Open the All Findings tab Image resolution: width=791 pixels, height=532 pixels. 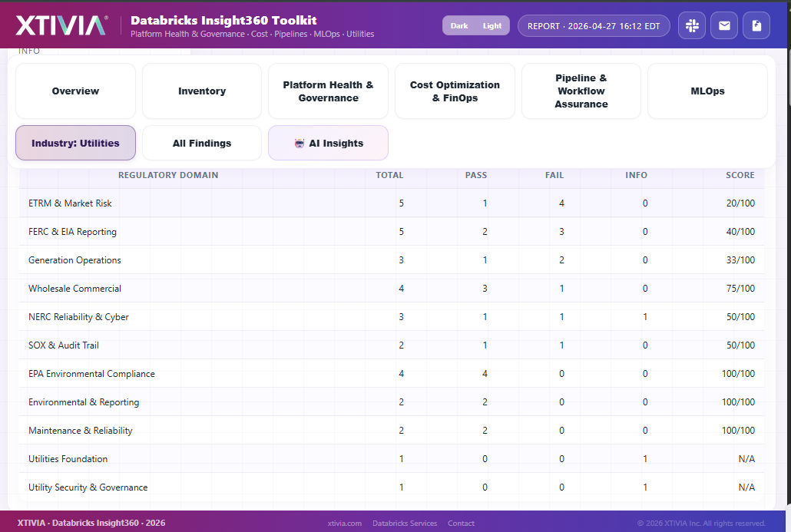pyautogui.click(x=202, y=143)
